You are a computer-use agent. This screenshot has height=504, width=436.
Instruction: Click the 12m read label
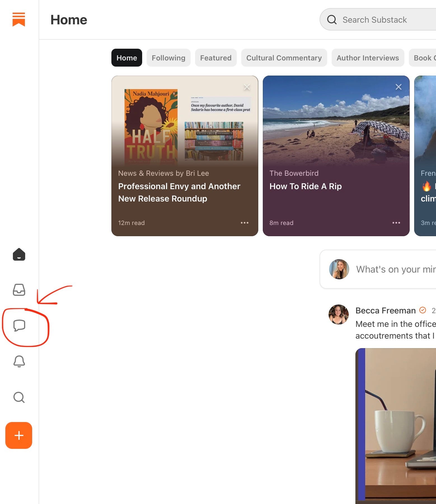click(131, 223)
